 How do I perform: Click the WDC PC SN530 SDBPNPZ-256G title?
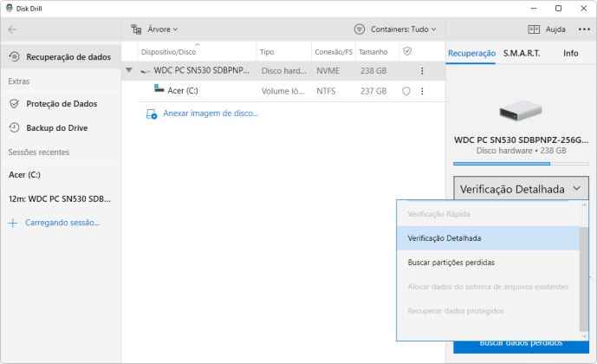[521, 140]
